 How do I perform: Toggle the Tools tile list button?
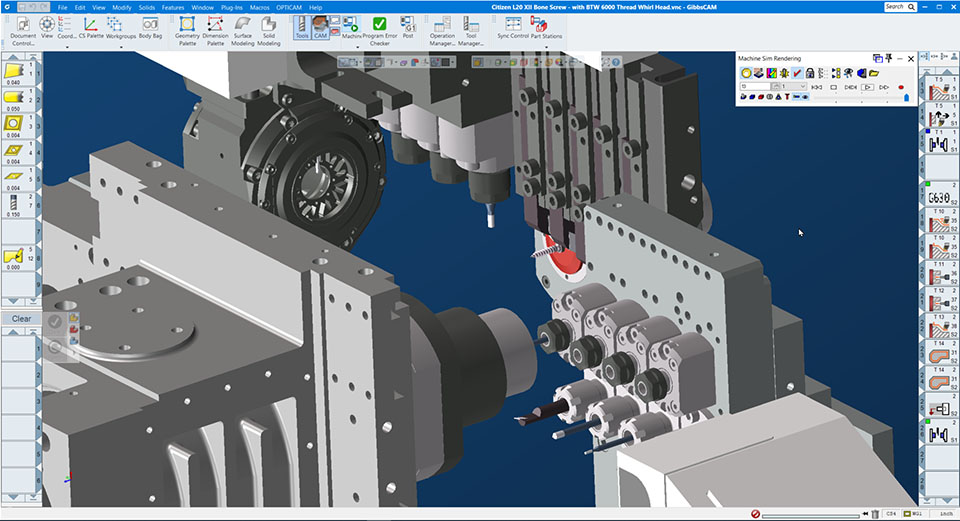click(301, 26)
